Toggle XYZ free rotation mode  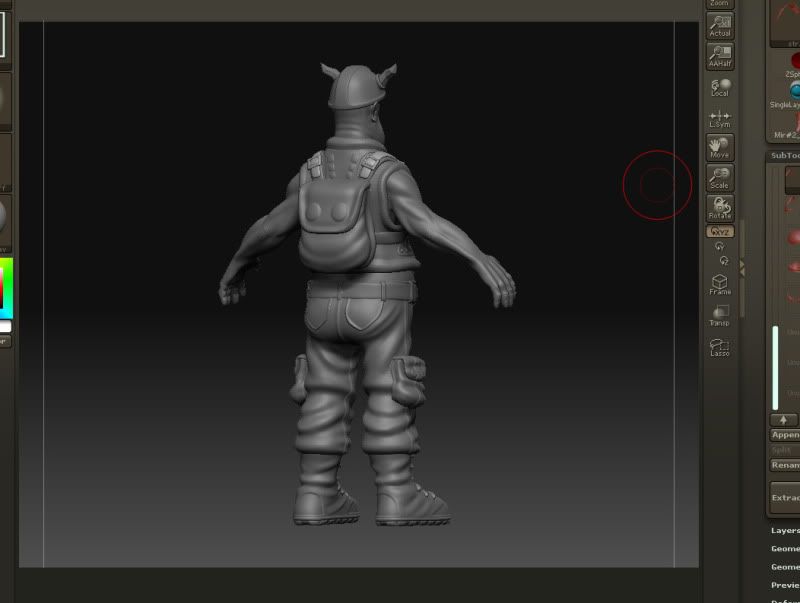coord(720,232)
